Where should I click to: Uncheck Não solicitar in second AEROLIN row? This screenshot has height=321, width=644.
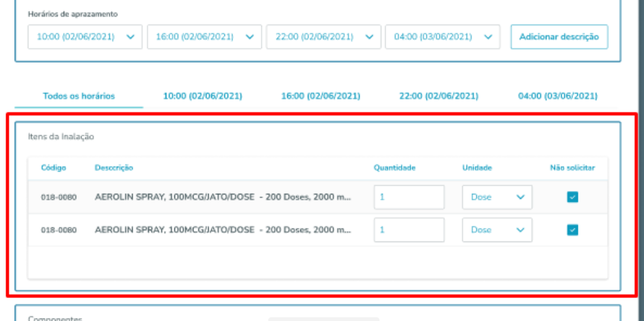coord(572,230)
